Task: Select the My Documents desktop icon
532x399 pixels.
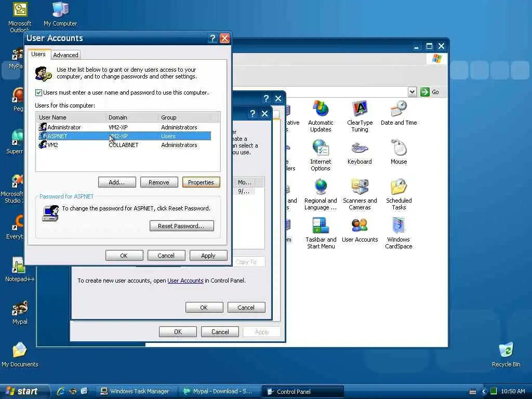Action: 20,354
